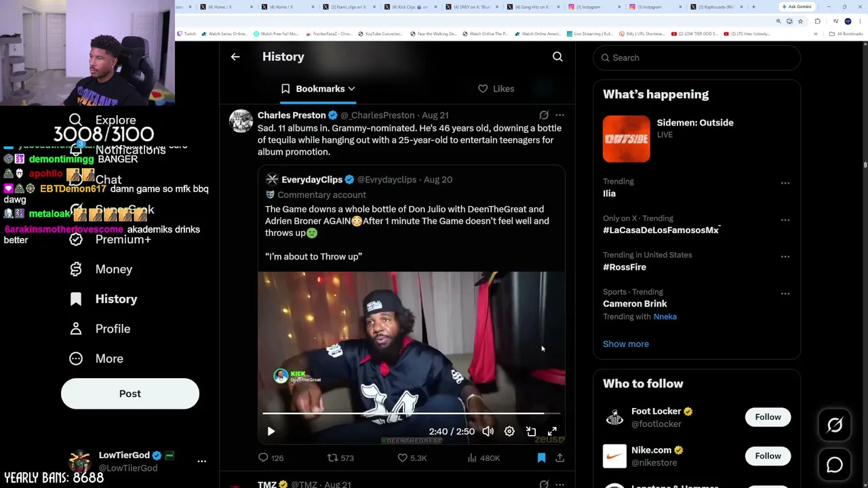Image resolution: width=868 pixels, height=488 pixels.
Task: Focus the X Search field
Action: (697, 58)
